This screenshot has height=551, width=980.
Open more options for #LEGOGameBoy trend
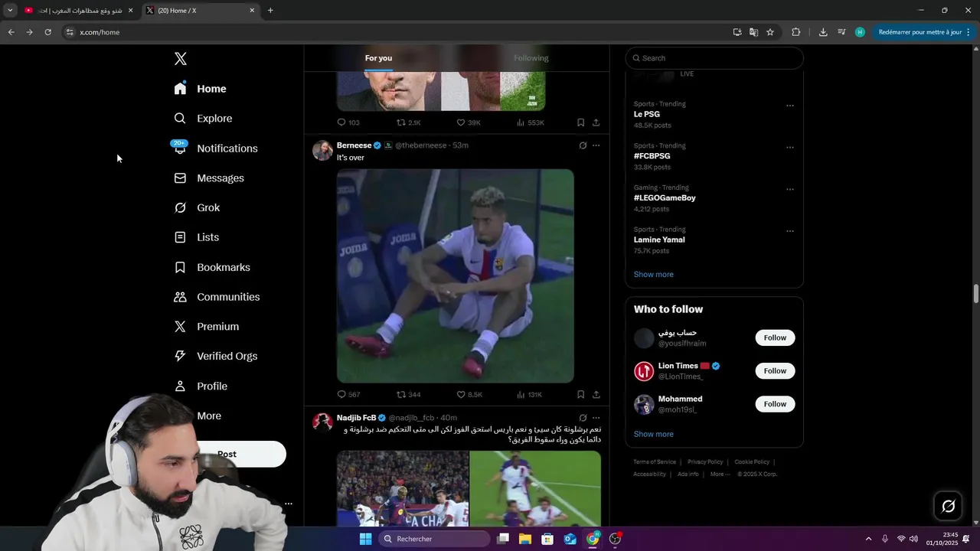click(x=790, y=189)
